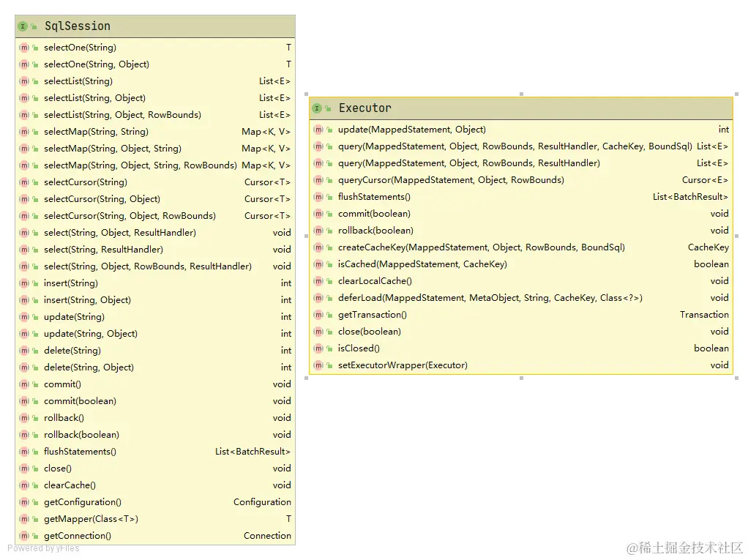Click method icon beside selectMap(String, String)
This screenshot has width=748, height=560.
pyautogui.click(x=24, y=132)
